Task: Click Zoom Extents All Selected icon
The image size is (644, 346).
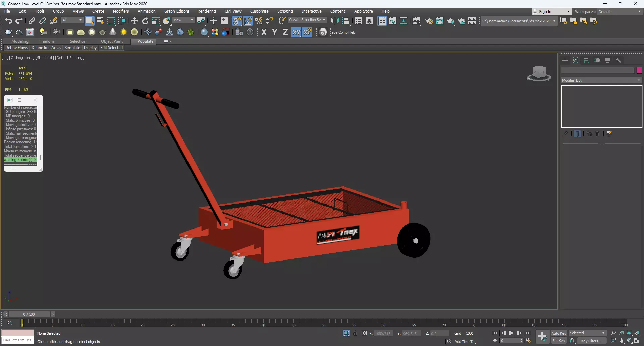Action: click(x=637, y=333)
